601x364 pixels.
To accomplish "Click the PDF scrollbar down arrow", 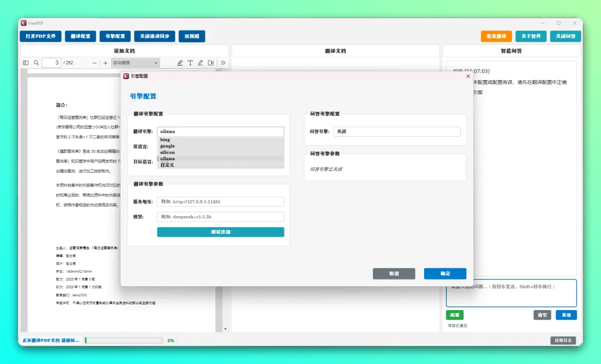I will pos(225,329).
